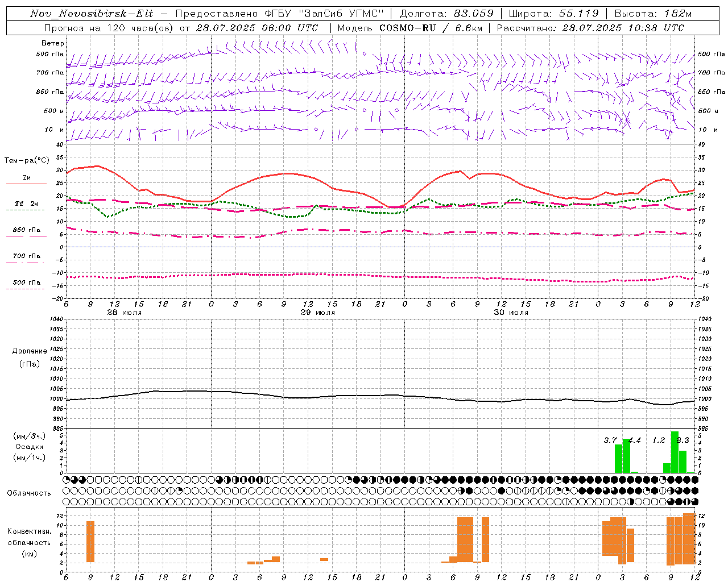Click the (мм/3ч.) precipitation unit label
The width and height of the screenshot is (728, 582).
tap(30, 436)
